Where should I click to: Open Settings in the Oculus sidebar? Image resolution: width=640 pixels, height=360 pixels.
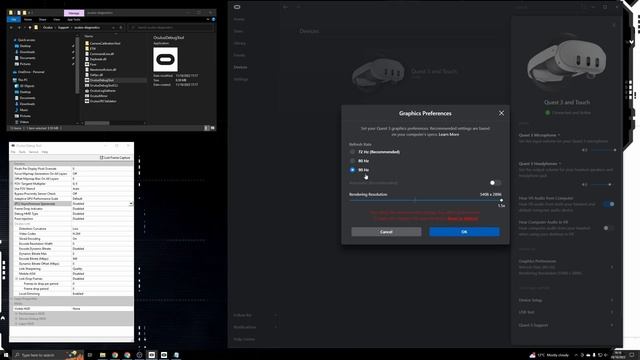point(241,79)
